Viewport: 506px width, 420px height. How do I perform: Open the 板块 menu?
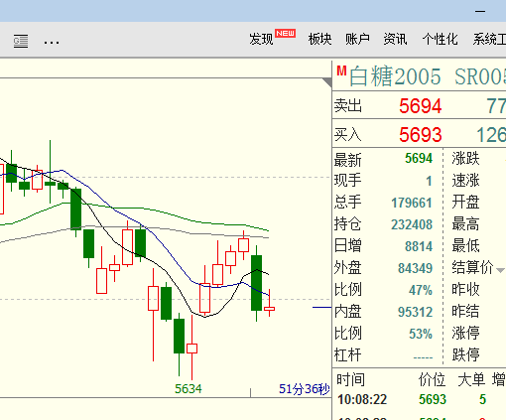(x=319, y=39)
